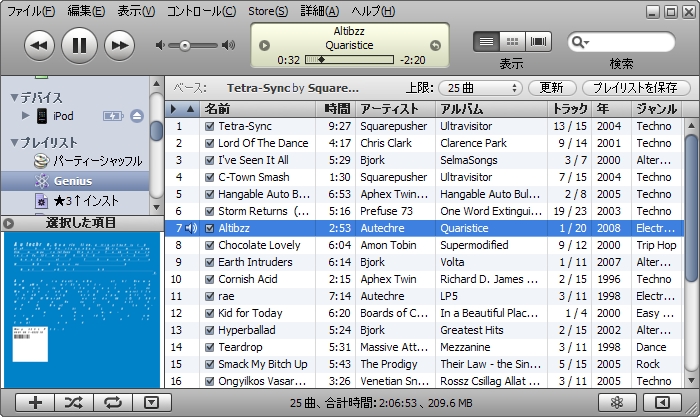Open the ヘルプ menu

[x=373, y=11]
